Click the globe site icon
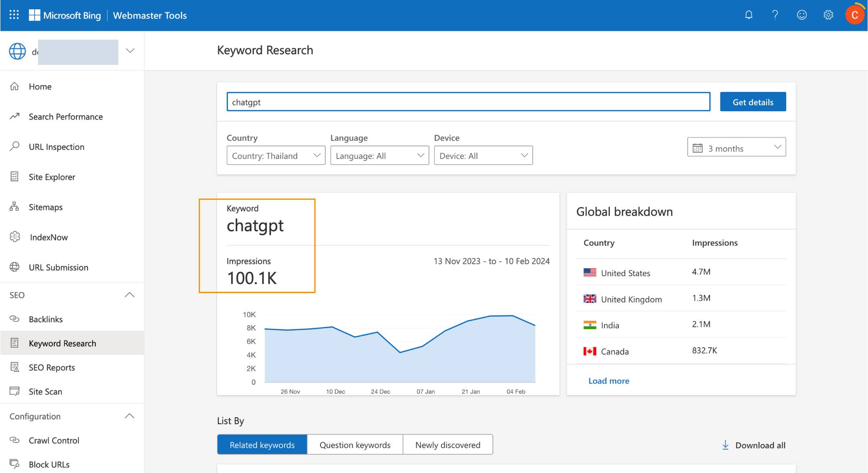 click(x=17, y=51)
